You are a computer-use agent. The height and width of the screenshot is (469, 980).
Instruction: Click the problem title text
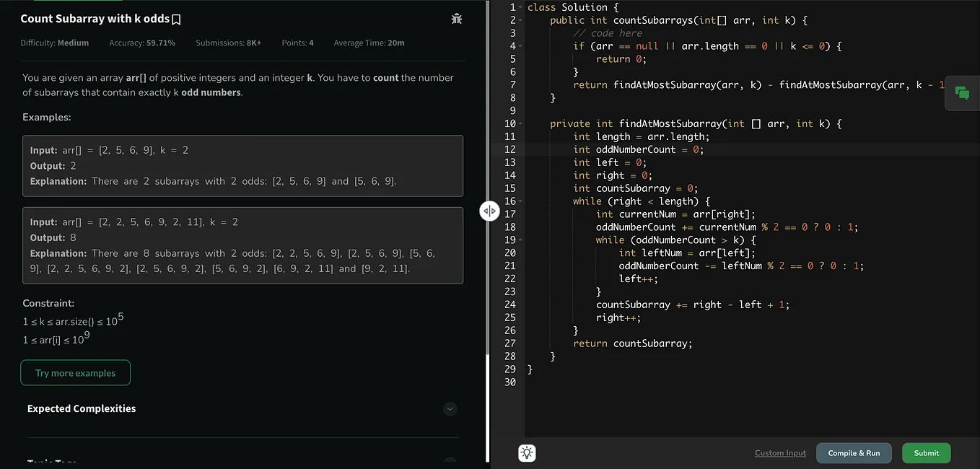[x=95, y=19]
